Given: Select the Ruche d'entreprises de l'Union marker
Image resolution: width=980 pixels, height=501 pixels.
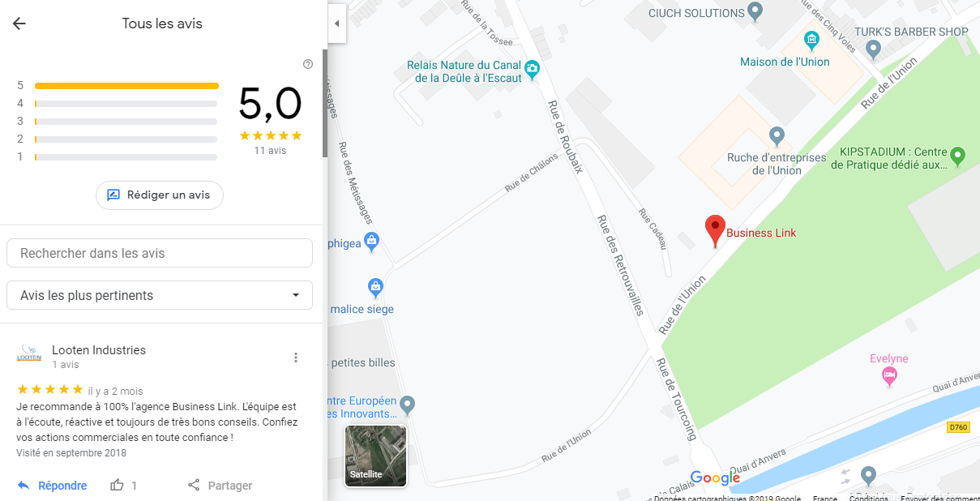Looking at the screenshot, I should 777,135.
